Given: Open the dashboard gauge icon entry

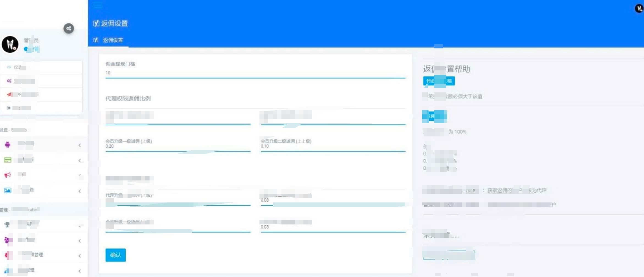Looking at the screenshot, I should click(x=9, y=67).
